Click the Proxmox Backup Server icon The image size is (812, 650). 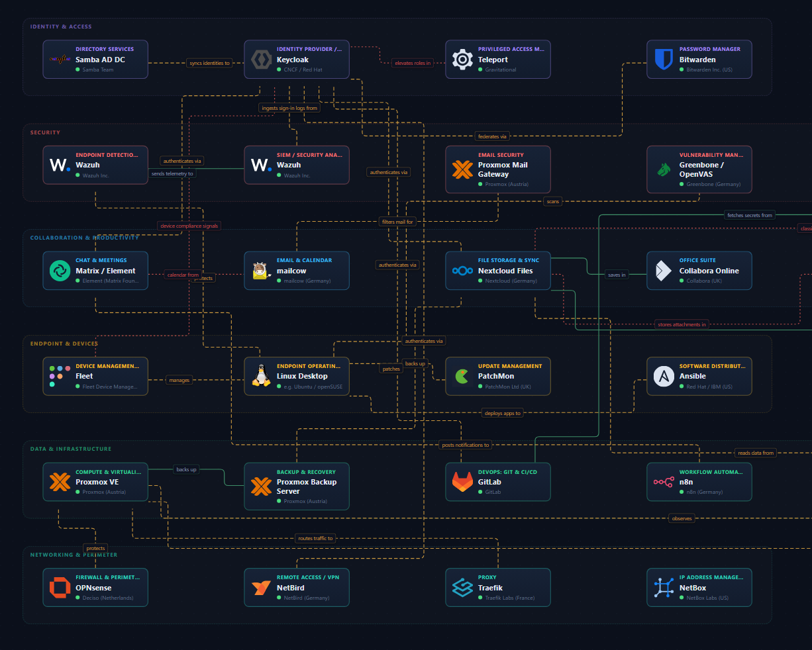[x=261, y=487]
